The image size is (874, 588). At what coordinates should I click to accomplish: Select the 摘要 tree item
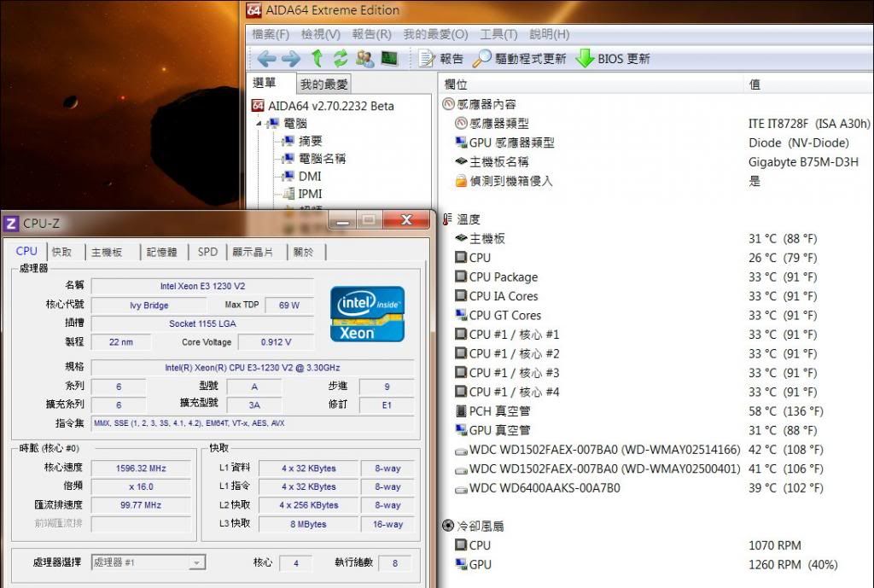pos(302,141)
